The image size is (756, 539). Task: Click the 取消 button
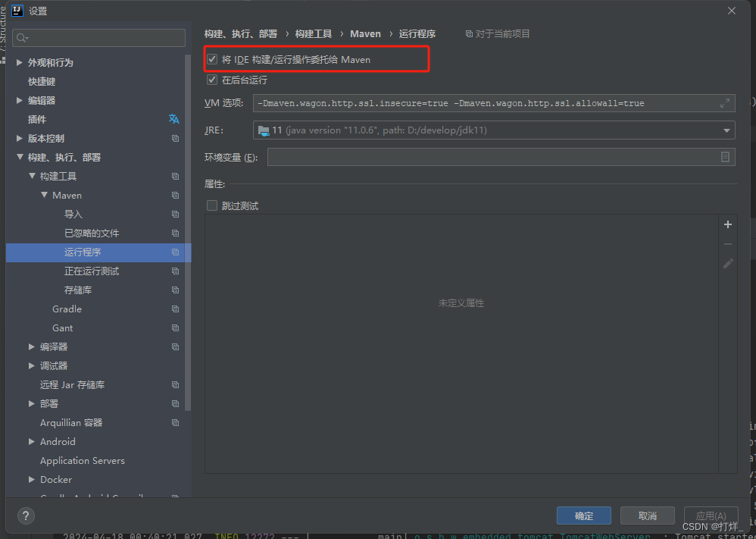647,515
